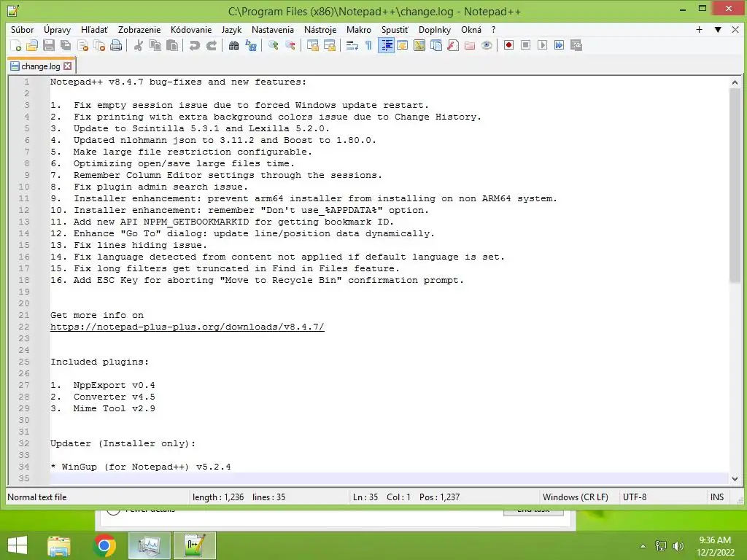
Task: Cut selection with scissors icon
Action: pos(138,45)
